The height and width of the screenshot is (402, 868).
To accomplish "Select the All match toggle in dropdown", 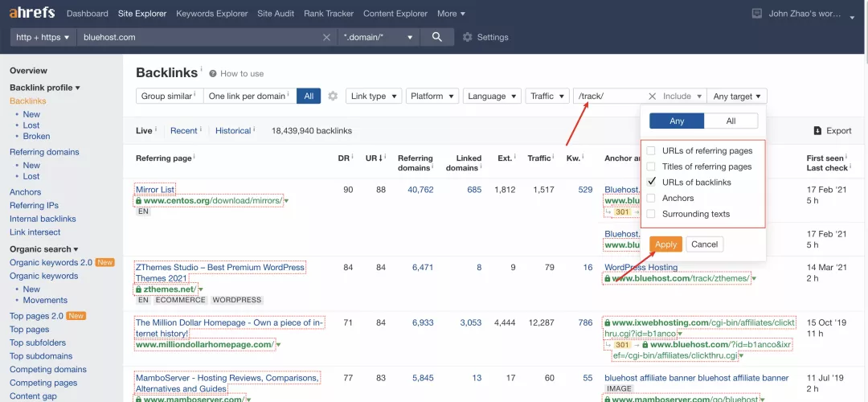I will (731, 121).
